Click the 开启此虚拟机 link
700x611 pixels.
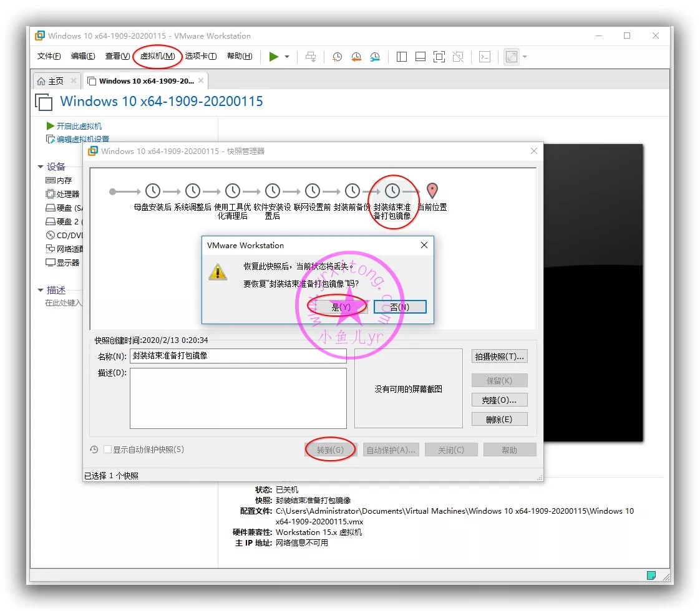point(79,126)
